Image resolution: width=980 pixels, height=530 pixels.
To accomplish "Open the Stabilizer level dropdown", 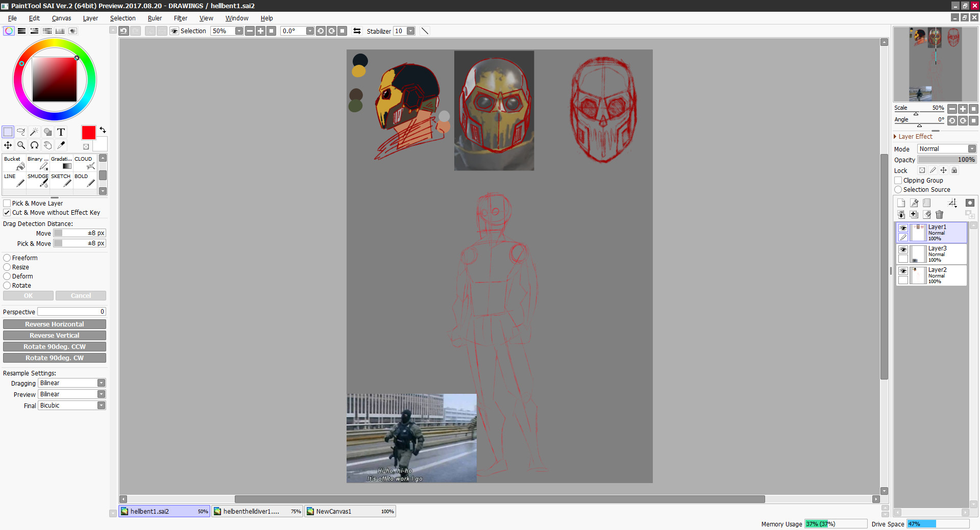I will click(410, 31).
